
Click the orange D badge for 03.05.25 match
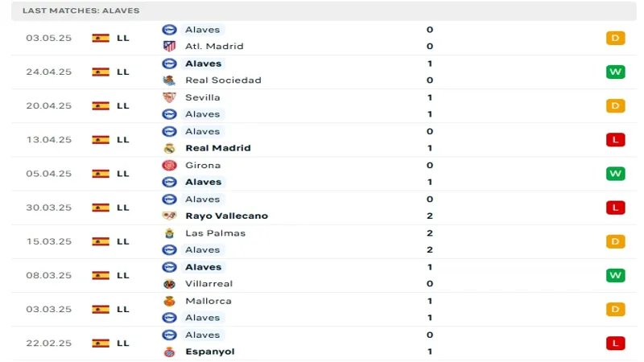click(x=616, y=38)
